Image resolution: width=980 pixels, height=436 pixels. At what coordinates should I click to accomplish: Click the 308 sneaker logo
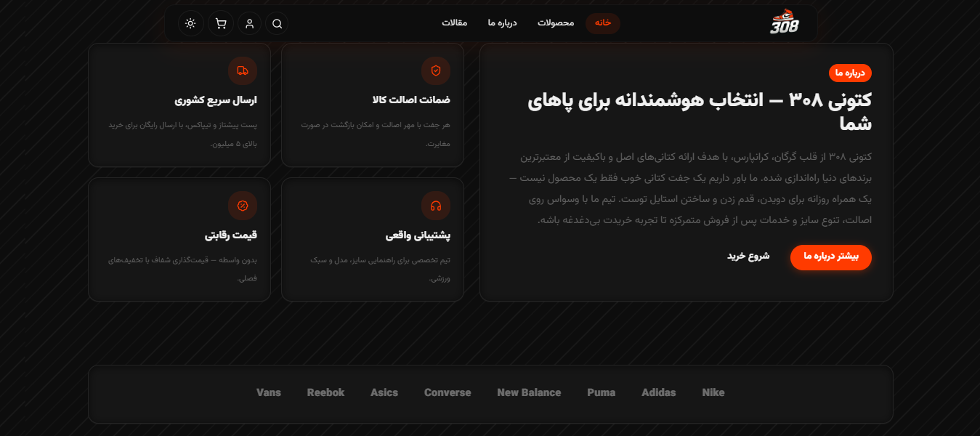[785, 23]
